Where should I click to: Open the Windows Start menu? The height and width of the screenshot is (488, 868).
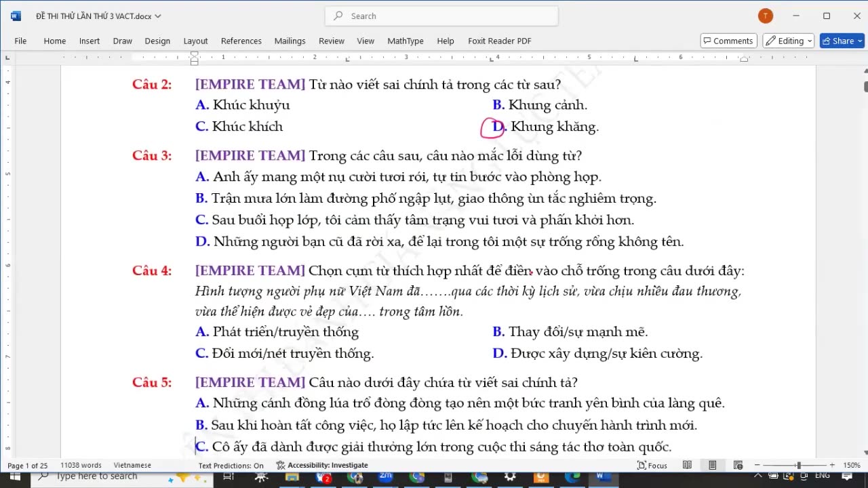point(15,477)
